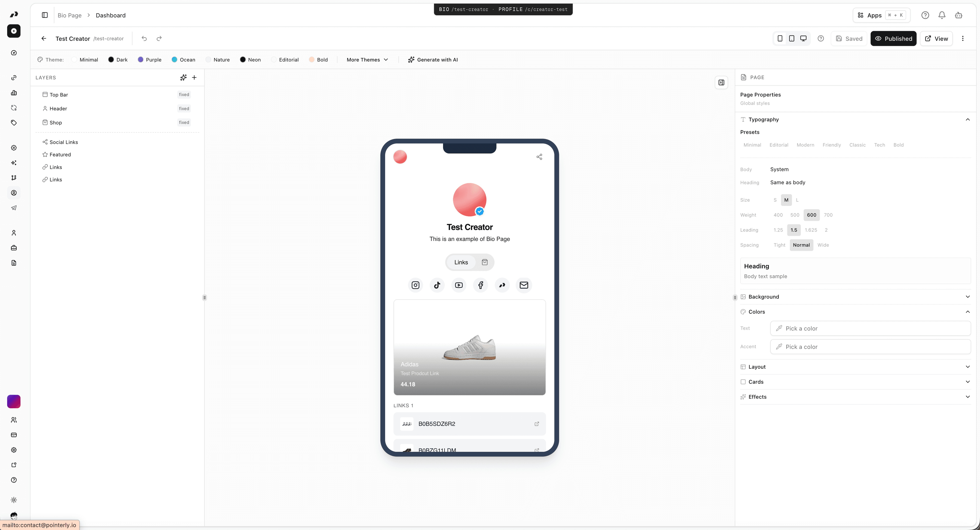Open the tags icon in the left sidebar
Viewport: 980px width, 530px height.
pyautogui.click(x=14, y=122)
